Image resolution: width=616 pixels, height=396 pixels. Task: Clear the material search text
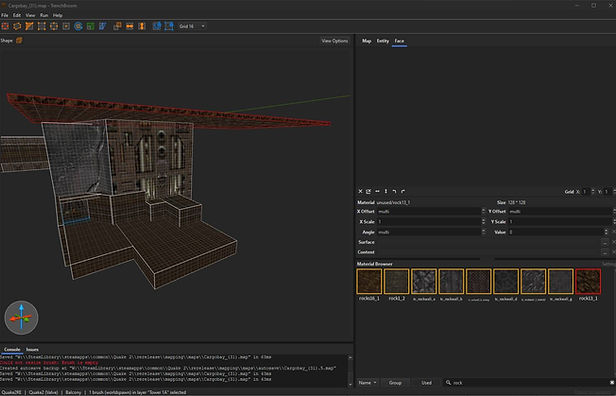pos(612,383)
